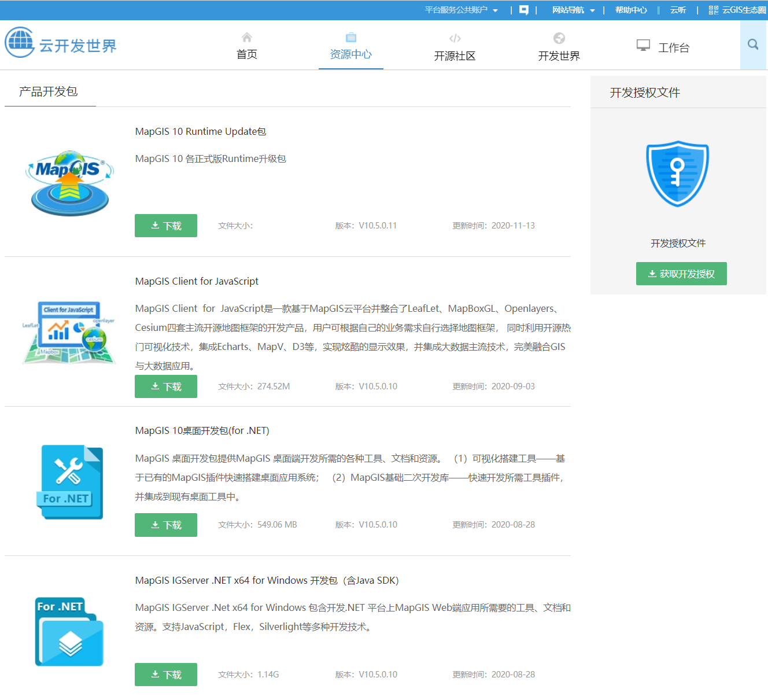Click the QR code icon next to 云GIS生态圈
The width and height of the screenshot is (768, 700).
click(x=713, y=10)
